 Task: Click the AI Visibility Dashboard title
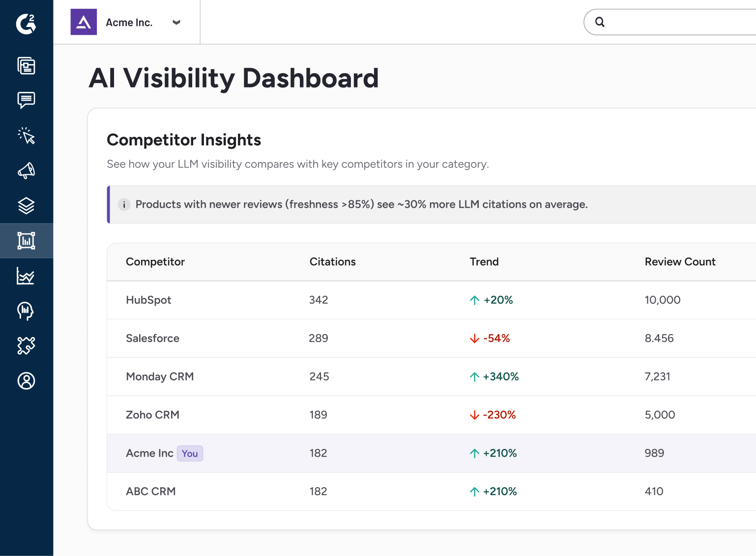click(234, 79)
